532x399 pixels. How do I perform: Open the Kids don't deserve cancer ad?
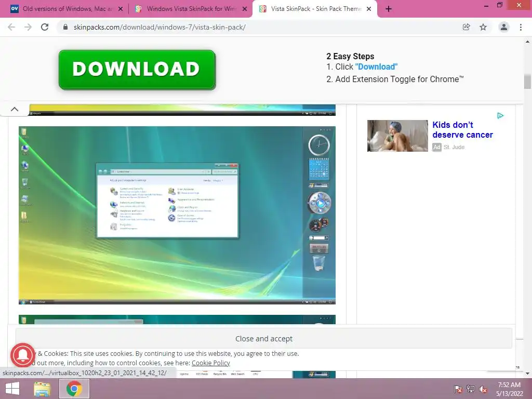[x=462, y=130]
